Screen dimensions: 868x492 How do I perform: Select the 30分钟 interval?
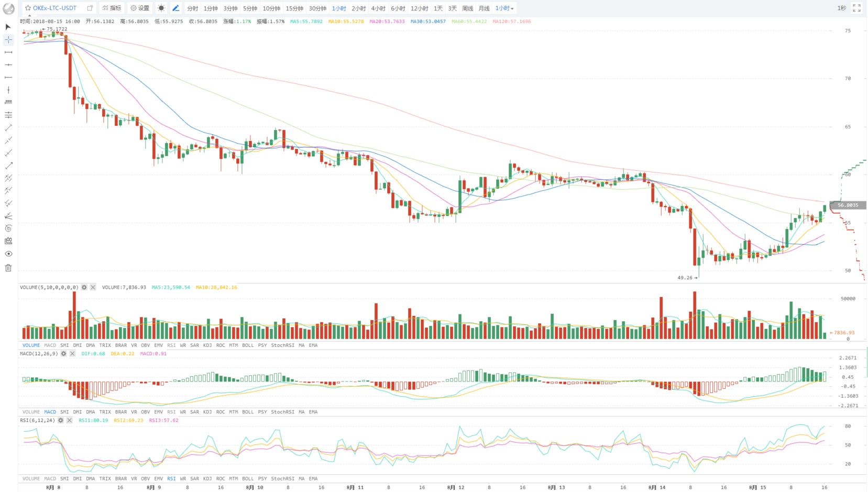pyautogui.click(x=317, y=8)
